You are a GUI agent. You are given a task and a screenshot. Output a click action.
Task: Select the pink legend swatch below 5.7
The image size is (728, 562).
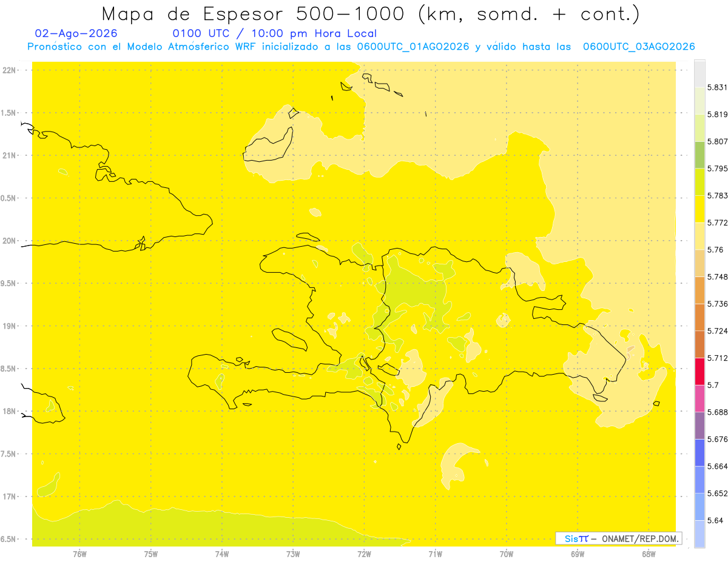pos(699,398)
